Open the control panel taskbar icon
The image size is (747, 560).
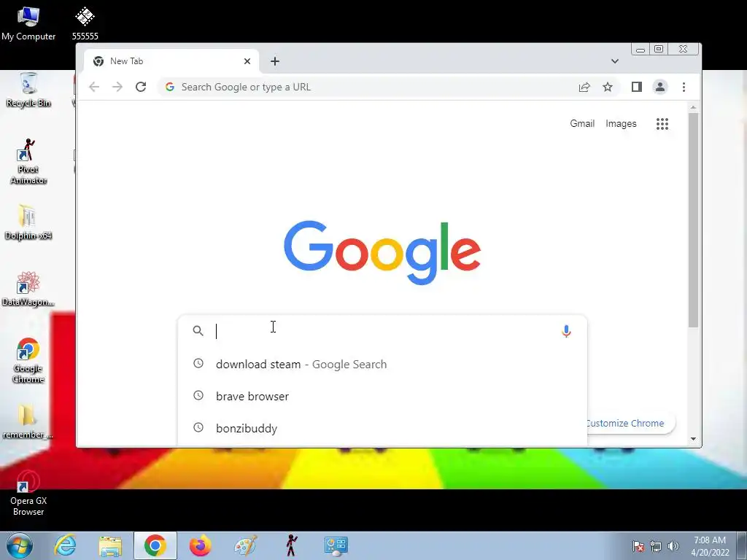click(336, 545)
